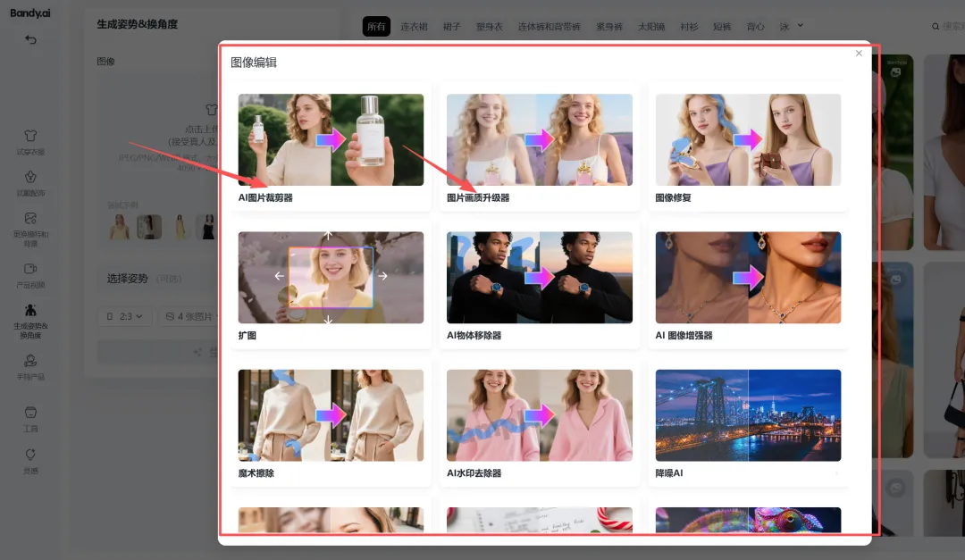Select the 连衣裙 category tab
The height and width of the screenshot is (560, 965).
tap(414, 27)
